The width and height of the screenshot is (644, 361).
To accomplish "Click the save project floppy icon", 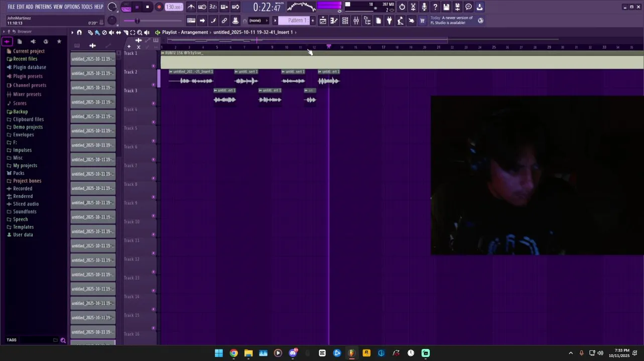I will tap(446, 7).
